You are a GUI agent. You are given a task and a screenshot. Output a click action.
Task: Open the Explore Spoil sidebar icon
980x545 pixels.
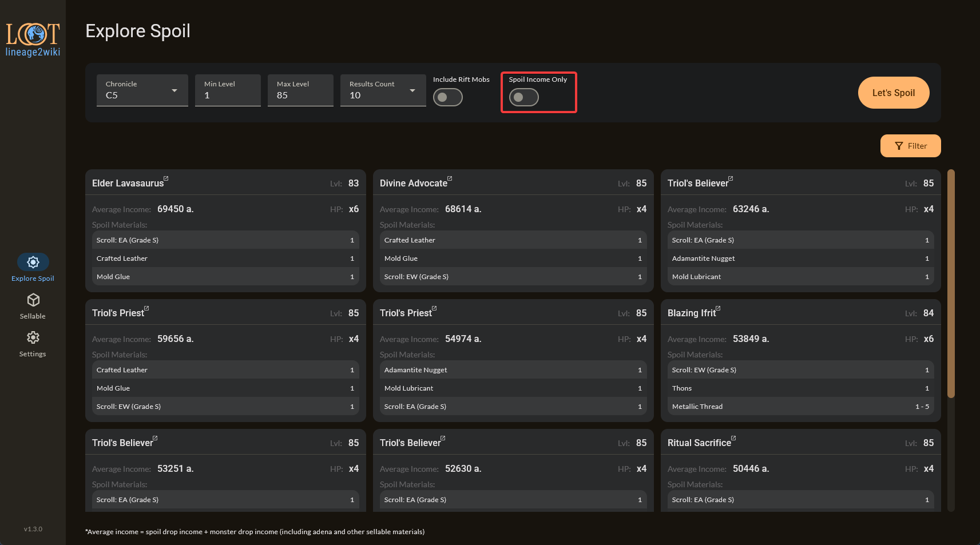click(x=33, y=262)
